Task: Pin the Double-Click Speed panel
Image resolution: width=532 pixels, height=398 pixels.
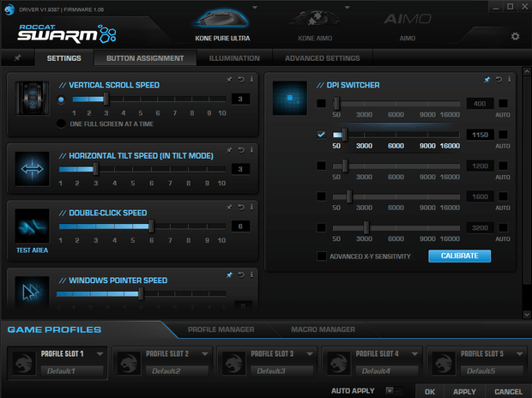Action: pyautogui.click(x=229, y=207)
